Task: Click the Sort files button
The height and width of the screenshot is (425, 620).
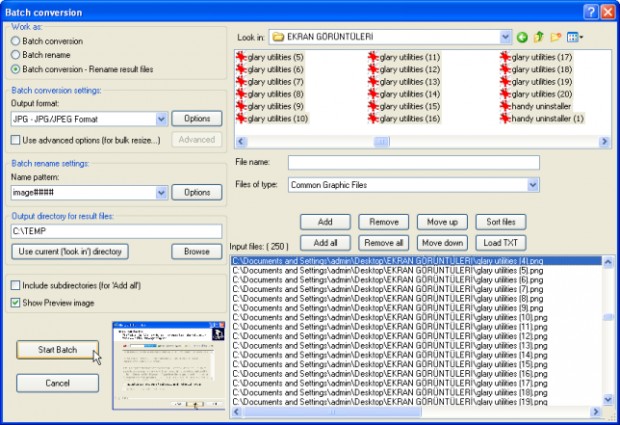Action: click(x=501, y=222)
